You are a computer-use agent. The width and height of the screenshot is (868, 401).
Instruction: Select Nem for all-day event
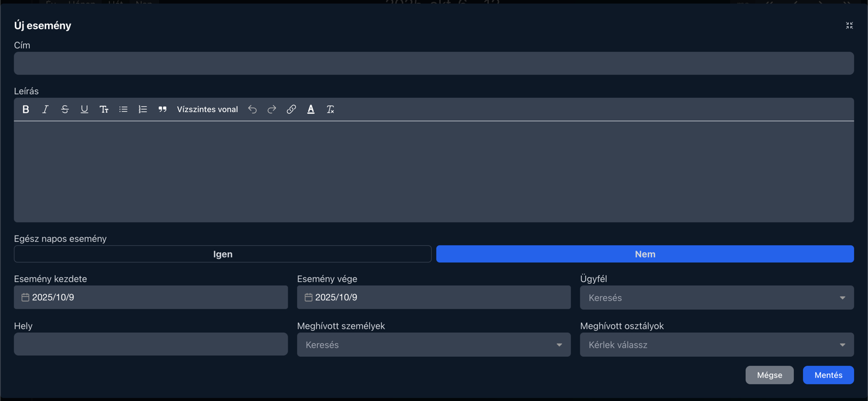coord(645,254)
